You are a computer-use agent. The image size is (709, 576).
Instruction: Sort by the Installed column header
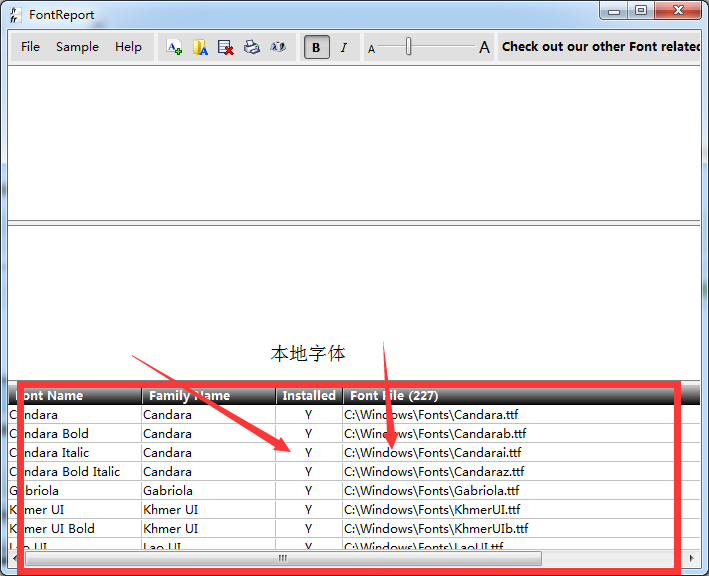(x=309, y=396)
